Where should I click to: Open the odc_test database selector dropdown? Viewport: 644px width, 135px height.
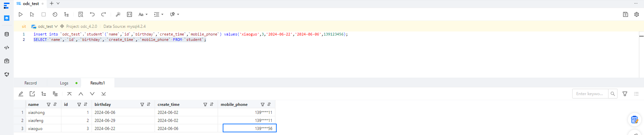click(45, 26)
